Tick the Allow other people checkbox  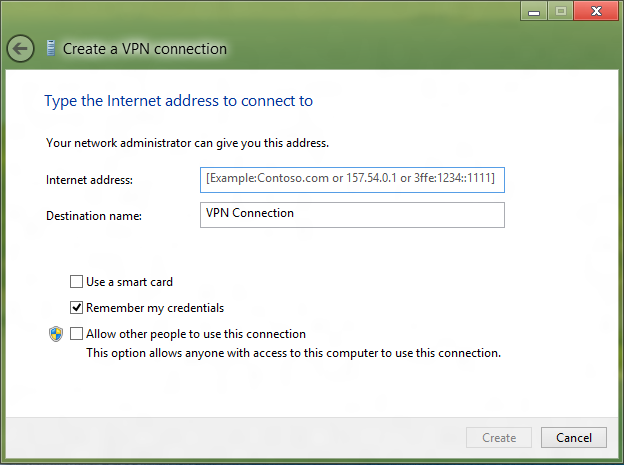(x=76, y=333)
